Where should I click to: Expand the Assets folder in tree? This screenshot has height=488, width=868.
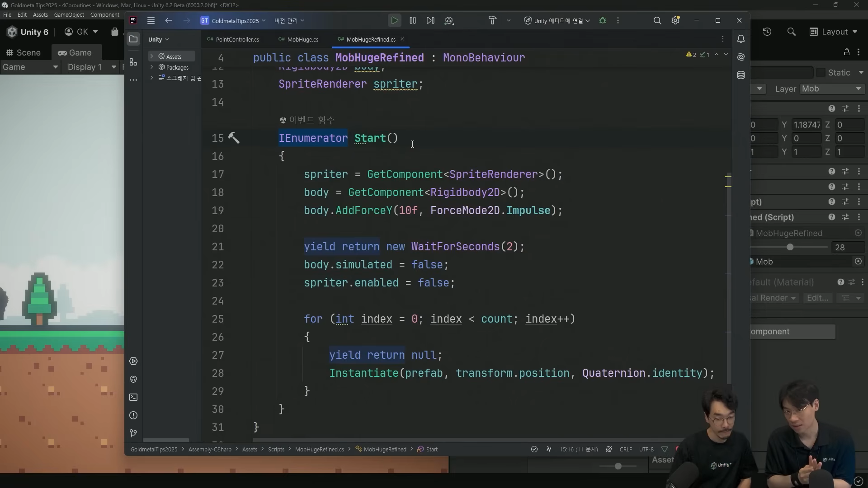pyautogui.click(x=152, y=56)
